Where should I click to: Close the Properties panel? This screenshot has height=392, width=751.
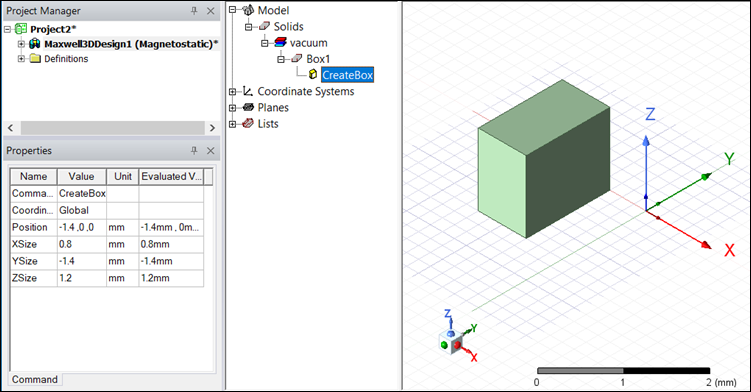click(x=210, y=150)
